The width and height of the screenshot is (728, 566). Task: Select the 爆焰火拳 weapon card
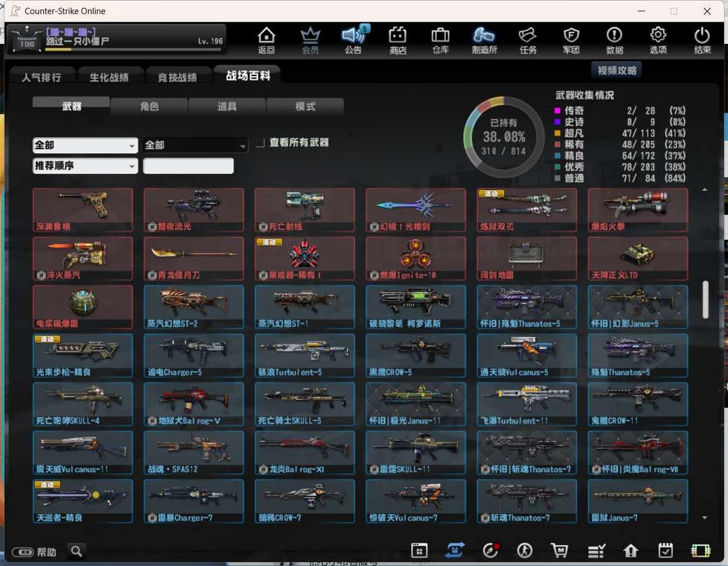pyautogui.click(x=638, y=210)
